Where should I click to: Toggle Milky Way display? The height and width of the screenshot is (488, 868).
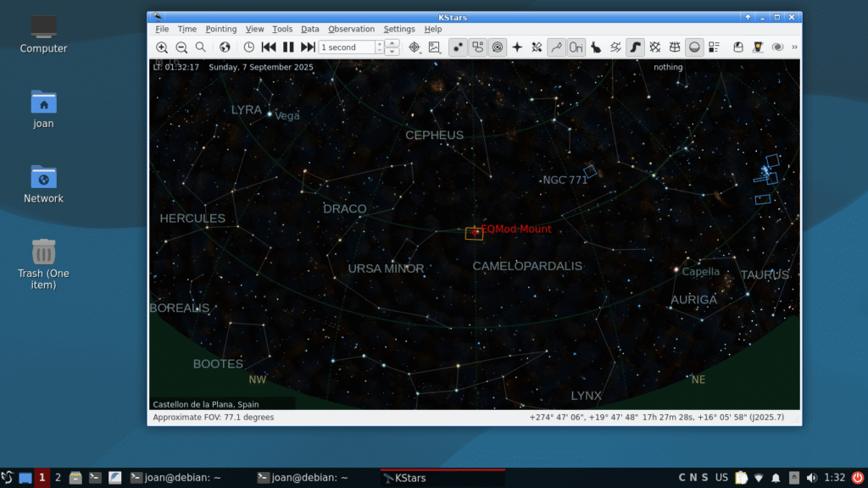635,47
